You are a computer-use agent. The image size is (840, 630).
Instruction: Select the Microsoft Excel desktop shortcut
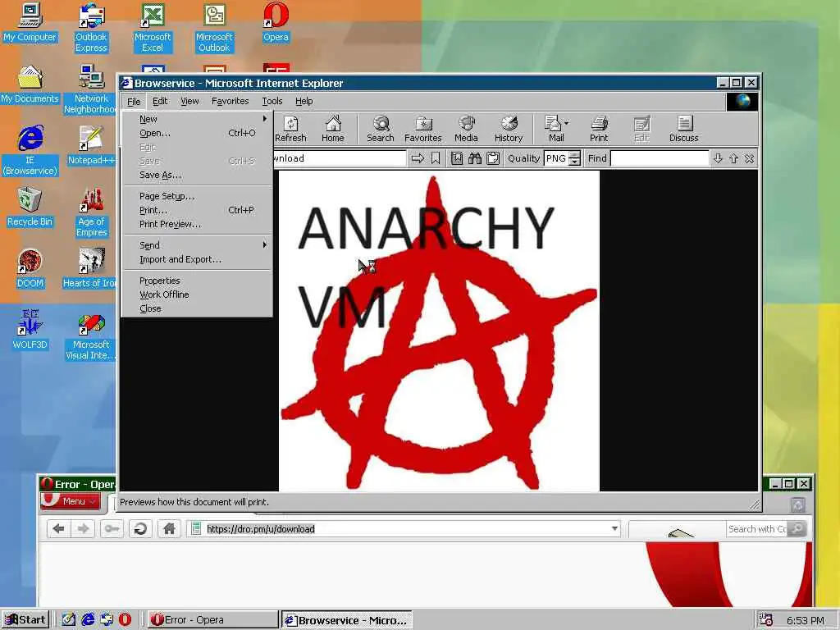pyautogui.click(x=153, y=28)
